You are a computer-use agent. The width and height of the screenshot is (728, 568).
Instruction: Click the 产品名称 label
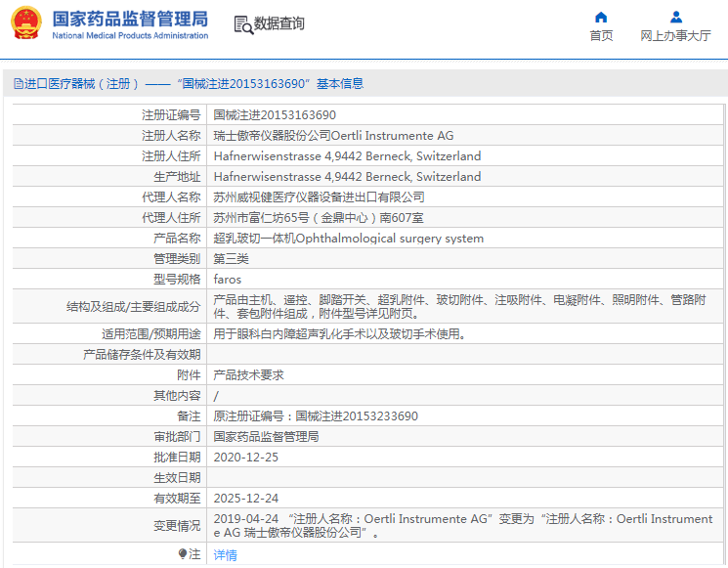click(177, 239)
